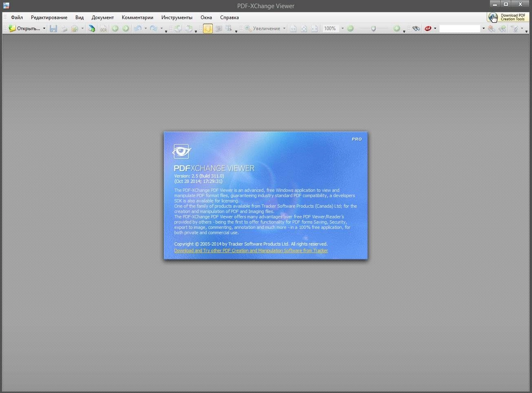Image resolution: width=532 pixels, height=393 pixels.
Task: Go to next view with green forward arrow
Action: point(126,29)
